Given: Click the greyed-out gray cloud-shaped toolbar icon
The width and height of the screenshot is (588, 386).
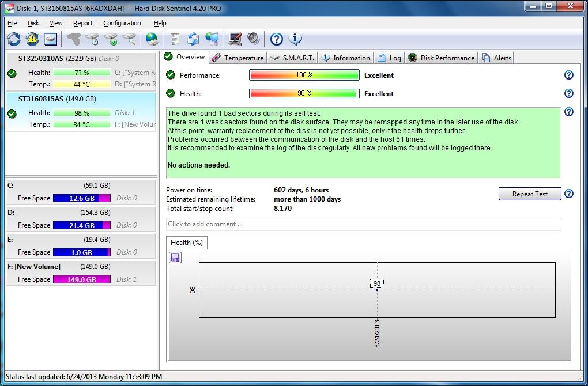Looking at the screenshot, I should pos(74,39).
